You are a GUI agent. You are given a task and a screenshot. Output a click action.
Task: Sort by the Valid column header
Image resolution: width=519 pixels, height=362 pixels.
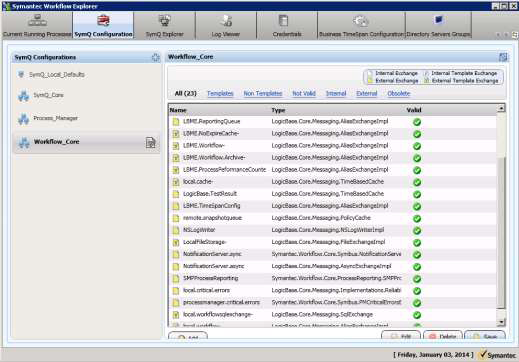414,110
